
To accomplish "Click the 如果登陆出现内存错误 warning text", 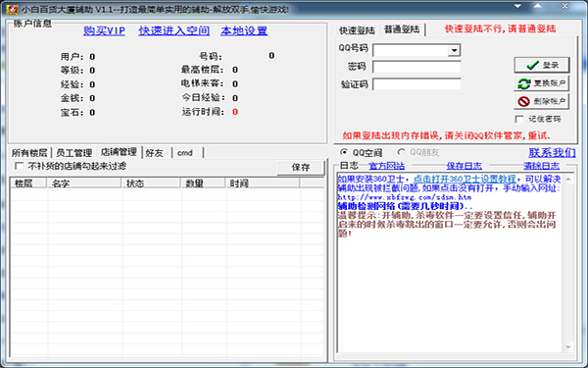I will pyautogui.click(x=447, y=135).
